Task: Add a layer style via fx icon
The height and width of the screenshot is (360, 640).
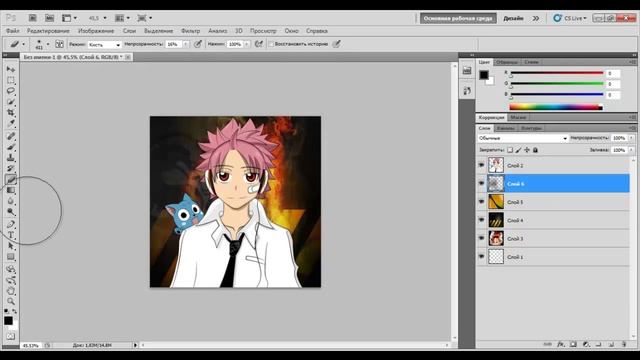Action: tap(561, 344)
